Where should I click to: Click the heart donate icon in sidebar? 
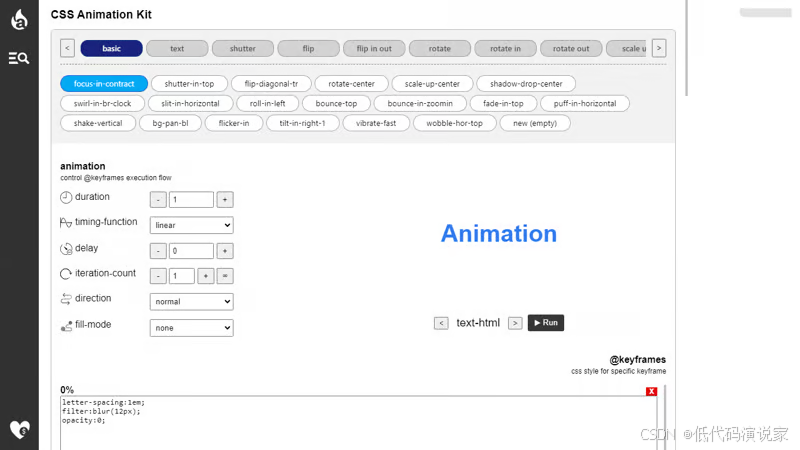tap(19, 430)
